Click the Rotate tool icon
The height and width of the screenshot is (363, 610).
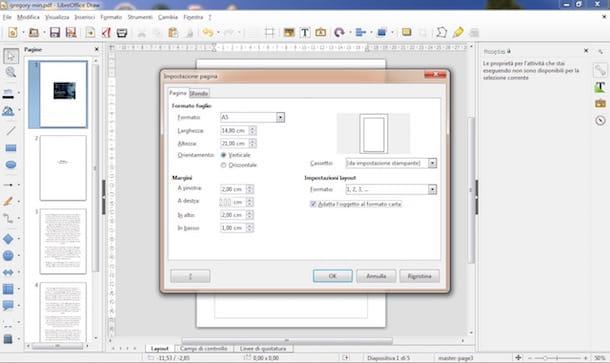pos(339,32)
